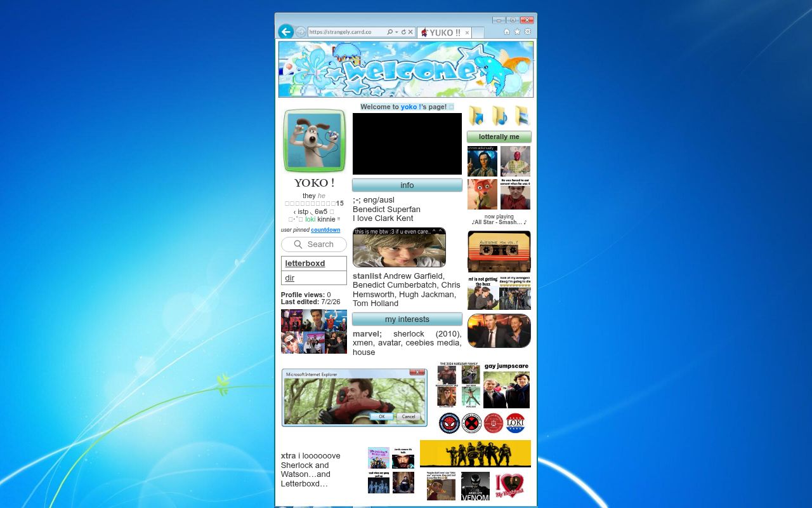Click the 'not getting the huzz' meme
The width and height of the screenshot is (812, 508).
click(x=483, y=293)
